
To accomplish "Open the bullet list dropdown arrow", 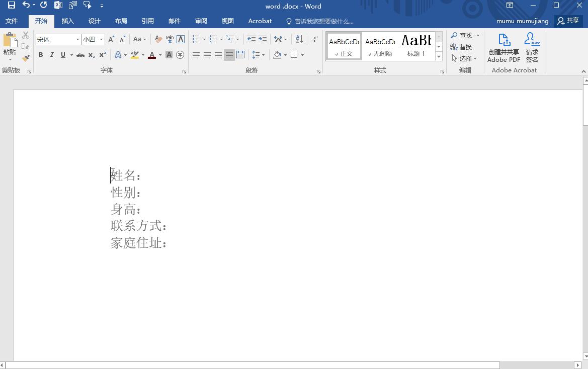I will pos(205,39).
